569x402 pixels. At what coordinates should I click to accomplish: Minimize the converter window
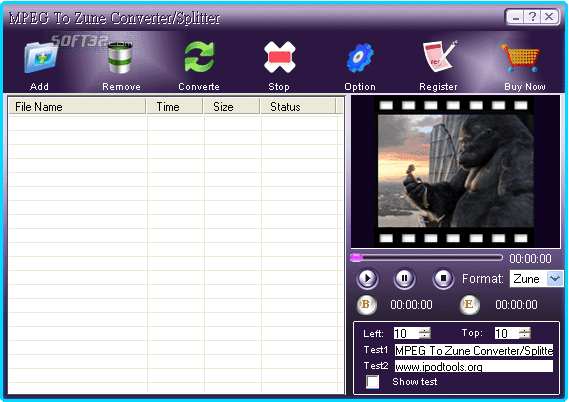click(x=516, y=17)
